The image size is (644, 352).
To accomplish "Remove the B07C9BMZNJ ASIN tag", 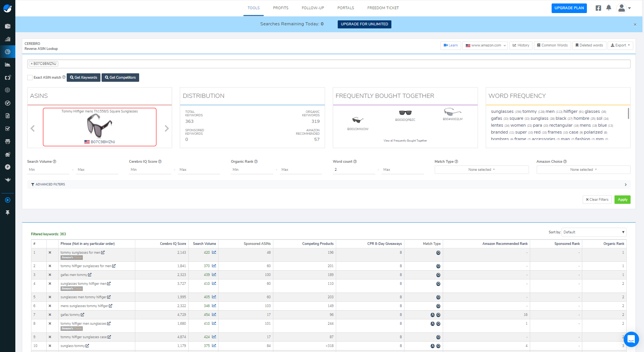I will (31, 64).
